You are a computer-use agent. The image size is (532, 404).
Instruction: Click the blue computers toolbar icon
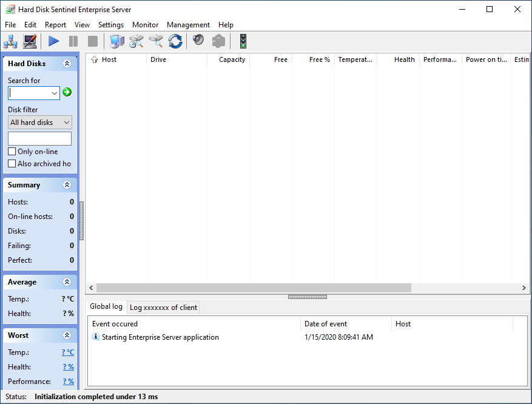[116, 41]
